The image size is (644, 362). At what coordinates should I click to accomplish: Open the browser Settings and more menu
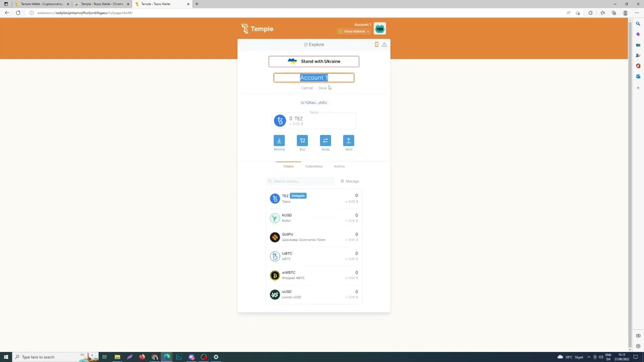(637, 13)
